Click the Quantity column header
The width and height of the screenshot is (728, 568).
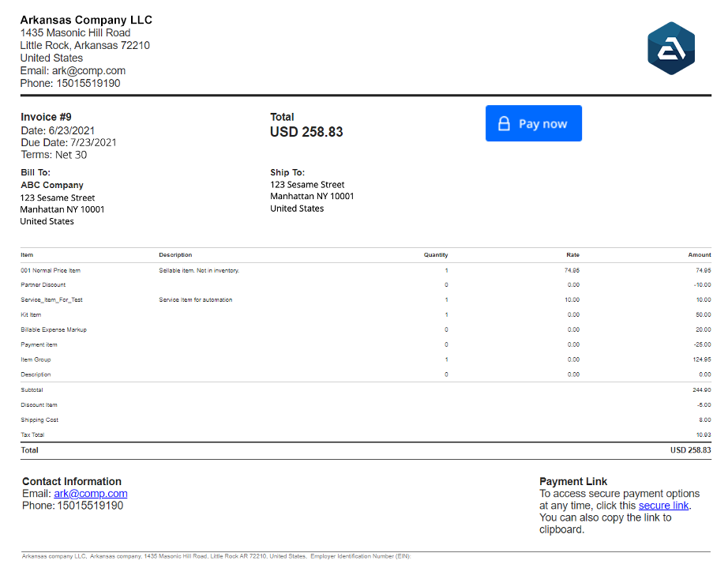click(x=435, y=255)
